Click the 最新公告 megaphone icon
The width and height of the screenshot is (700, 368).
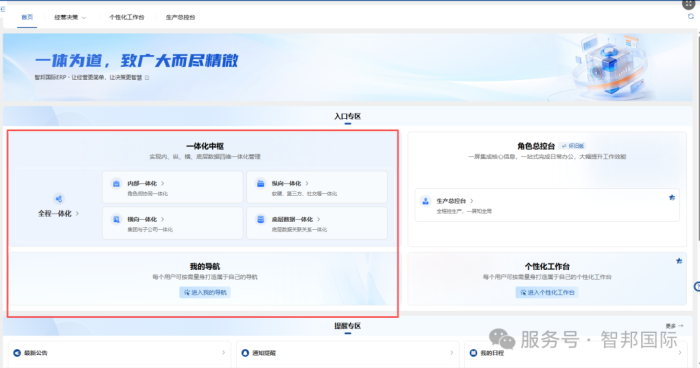pyautogui.click(x=17, y=353)
